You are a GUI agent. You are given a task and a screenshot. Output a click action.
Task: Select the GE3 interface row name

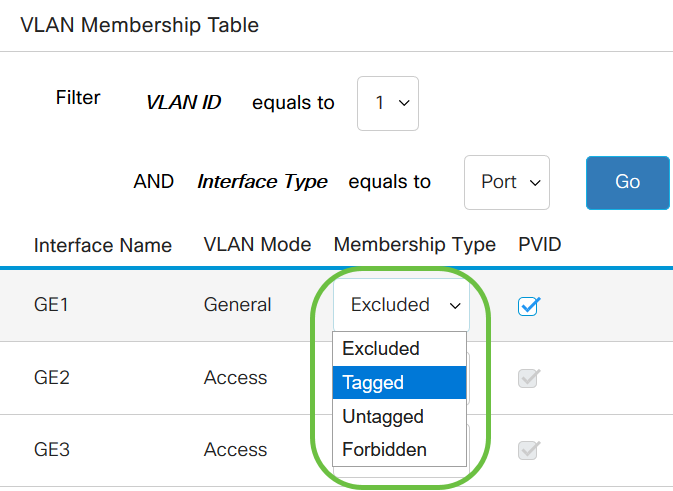tap(52, 450)
